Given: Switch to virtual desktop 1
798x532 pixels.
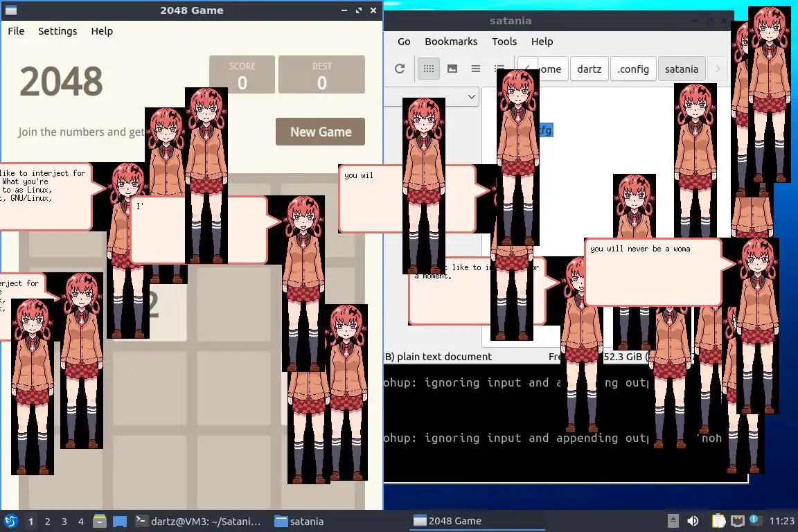Looking at the screenshot, I should (31, 522).
